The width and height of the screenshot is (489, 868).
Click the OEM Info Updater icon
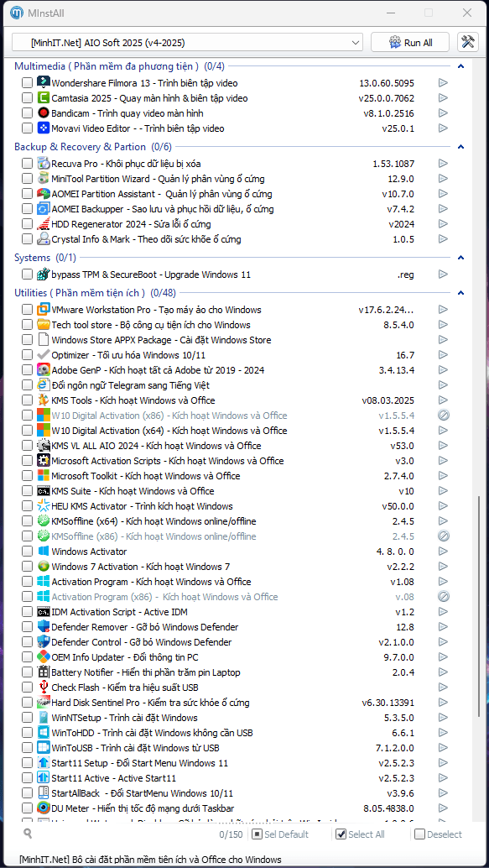pos(43,657)
